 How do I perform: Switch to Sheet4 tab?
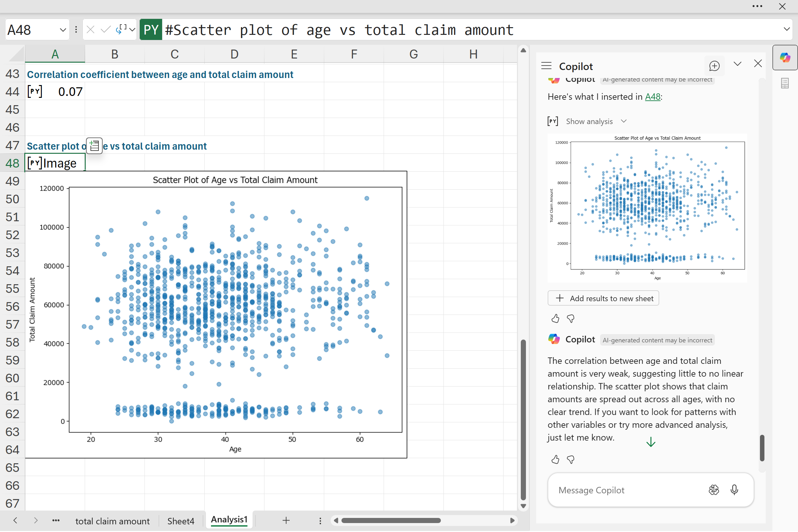tap(181, 521)
